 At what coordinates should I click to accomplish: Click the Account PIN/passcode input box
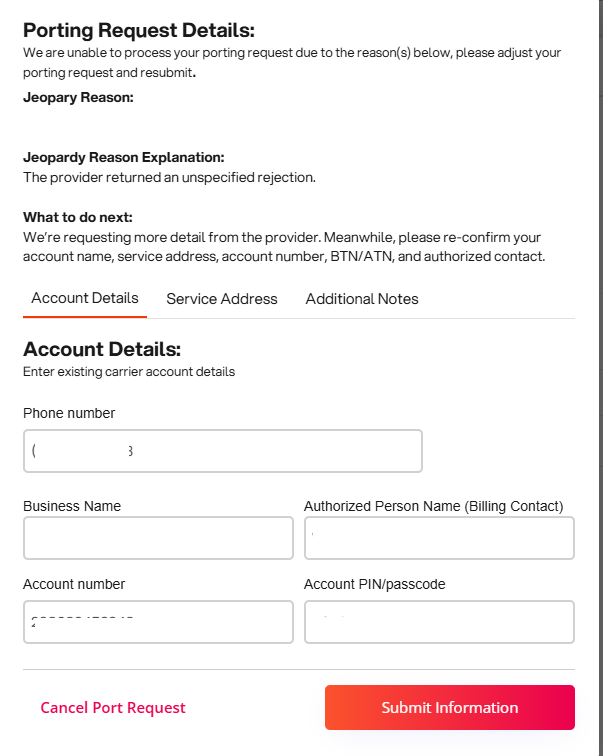pos(439,622)
